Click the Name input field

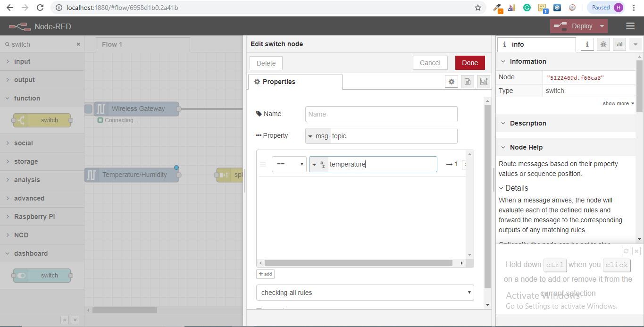381,114
